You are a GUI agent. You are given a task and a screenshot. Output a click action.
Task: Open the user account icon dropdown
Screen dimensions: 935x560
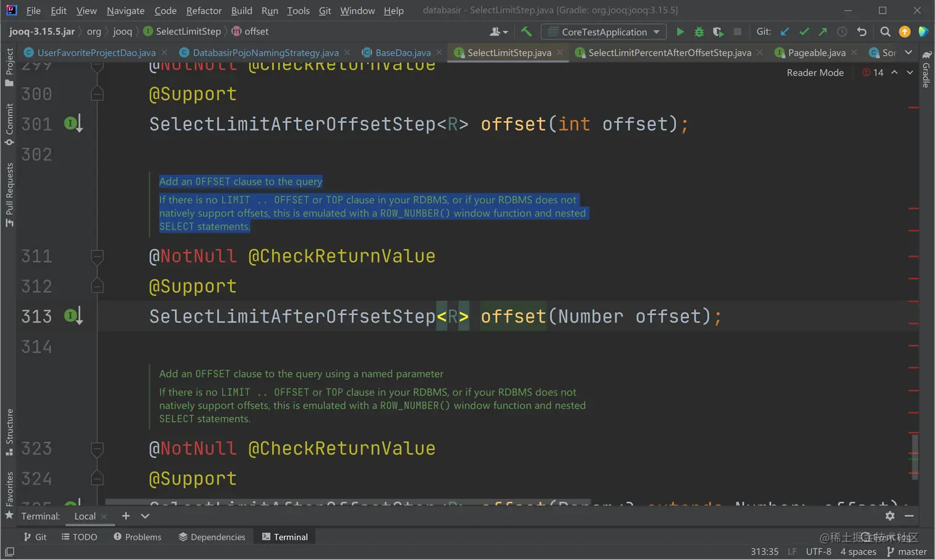click(498, 32)
